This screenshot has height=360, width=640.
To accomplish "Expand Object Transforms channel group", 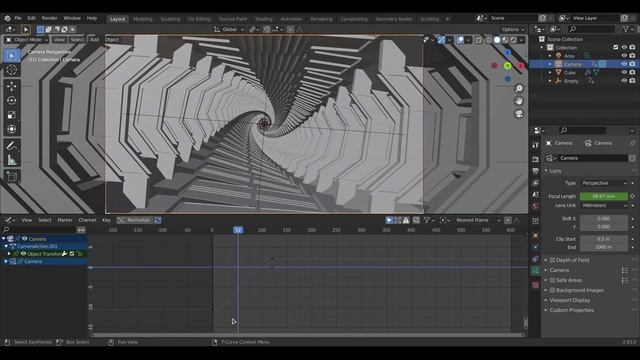I will [x=9, y=254].
